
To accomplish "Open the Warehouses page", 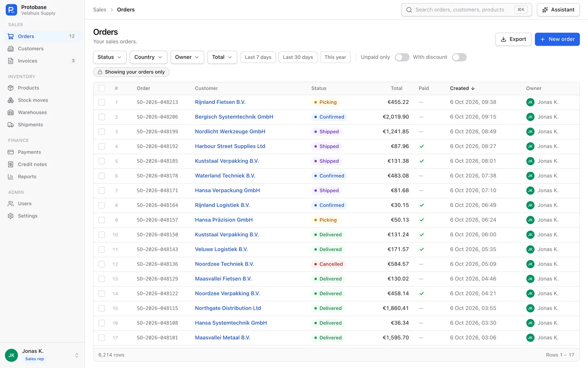I will 42,112.
